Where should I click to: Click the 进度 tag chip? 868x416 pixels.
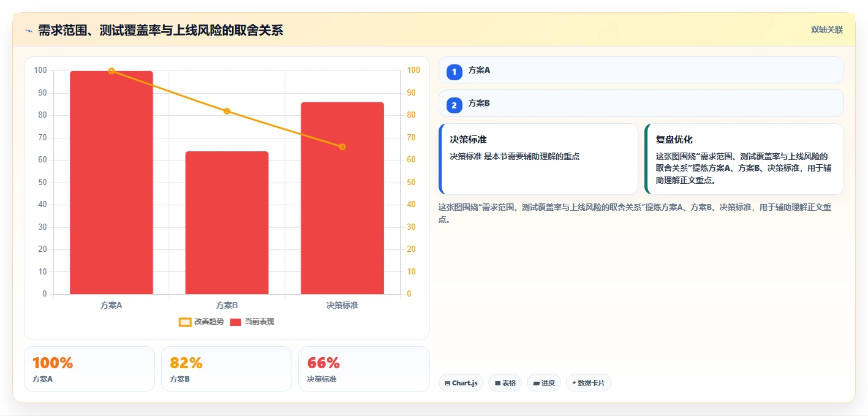point(544,383)
